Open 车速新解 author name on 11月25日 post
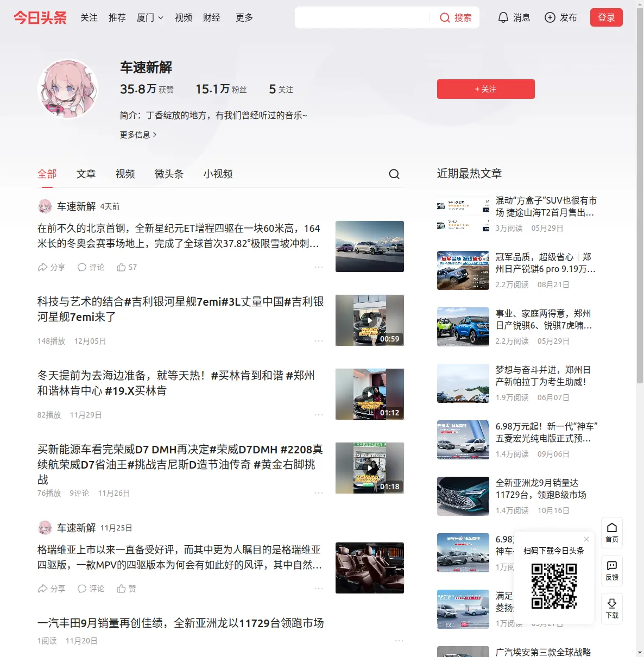 (77, 528)
